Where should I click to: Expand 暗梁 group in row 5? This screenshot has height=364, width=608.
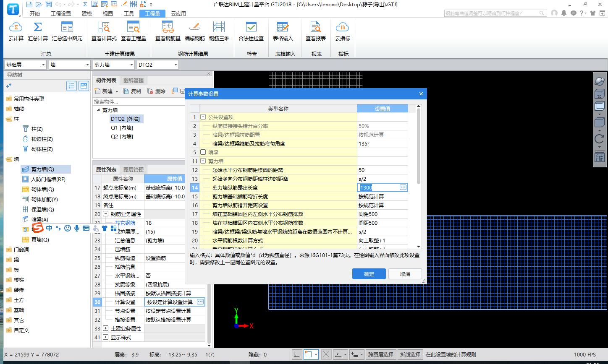pyautogui.click(x=203, y=152)
